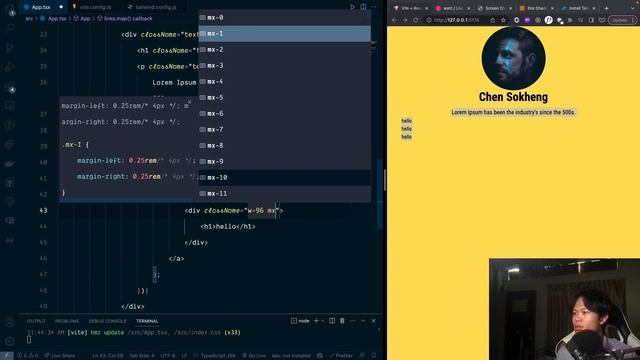The width and height of the screenshot is (640, 360).
Task: Open the Explorer view in activity bar
Action: 10,10
